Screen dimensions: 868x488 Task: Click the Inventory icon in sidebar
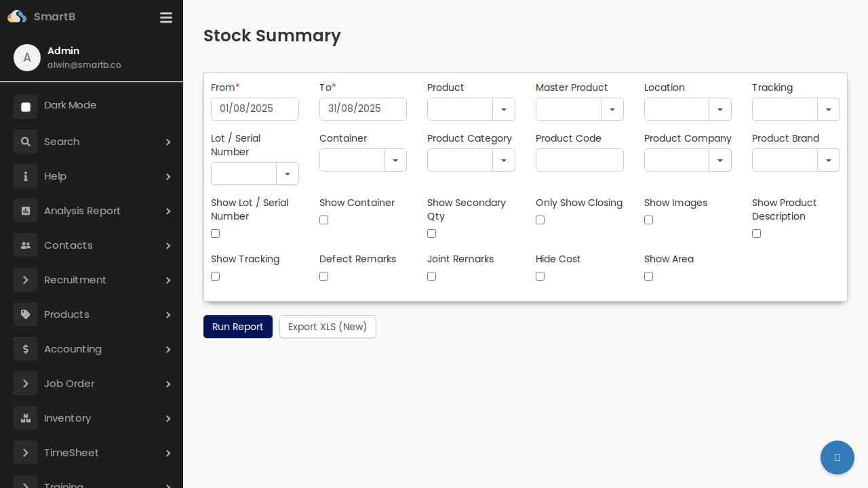[x=25, y=418]
